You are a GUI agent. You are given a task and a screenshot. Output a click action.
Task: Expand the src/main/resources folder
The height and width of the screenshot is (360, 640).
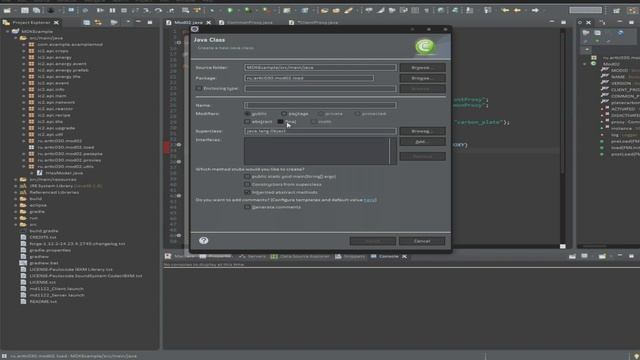click(x=16, y=179)
